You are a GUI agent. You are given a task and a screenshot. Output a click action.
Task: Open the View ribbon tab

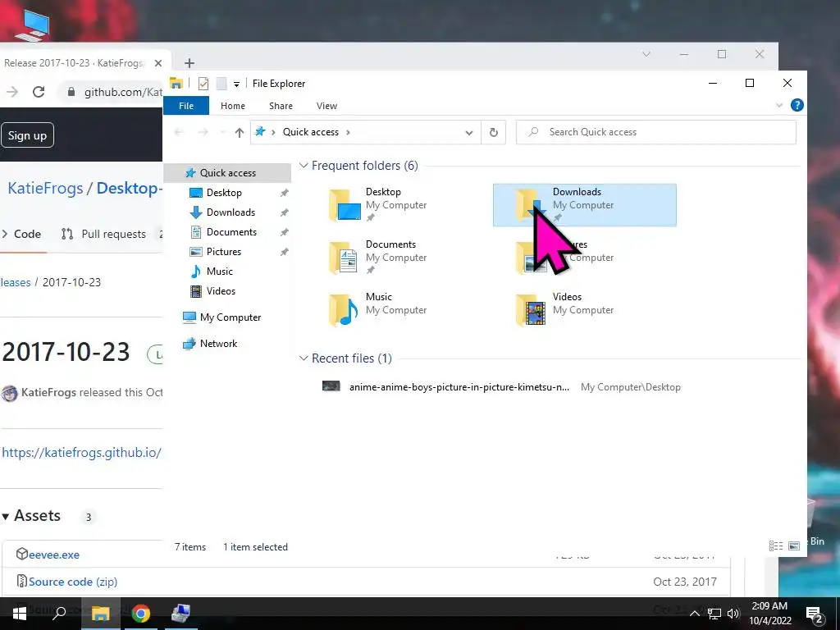pos(326,106)
